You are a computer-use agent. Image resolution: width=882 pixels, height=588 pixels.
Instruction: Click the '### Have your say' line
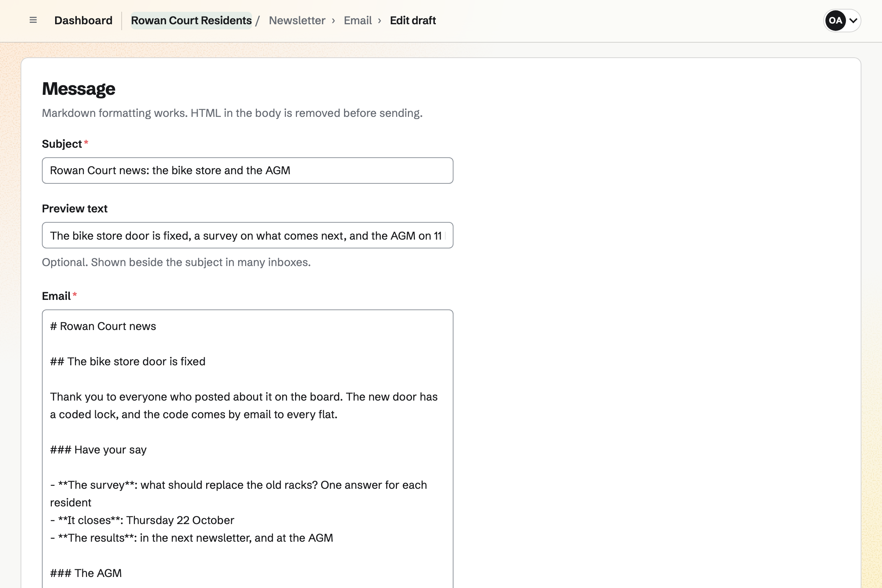coord(98,449)
